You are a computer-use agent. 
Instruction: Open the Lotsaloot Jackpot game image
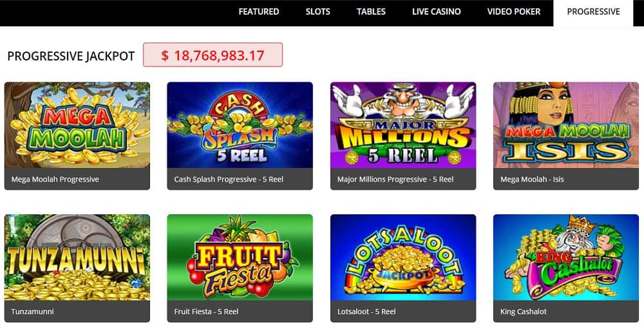click(x=403, y=257)
